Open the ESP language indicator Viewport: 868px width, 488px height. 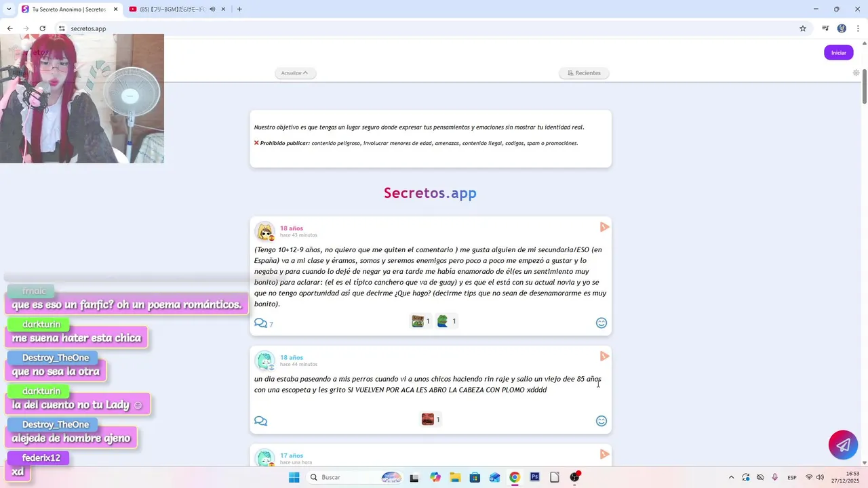click(x=792, y=477)
